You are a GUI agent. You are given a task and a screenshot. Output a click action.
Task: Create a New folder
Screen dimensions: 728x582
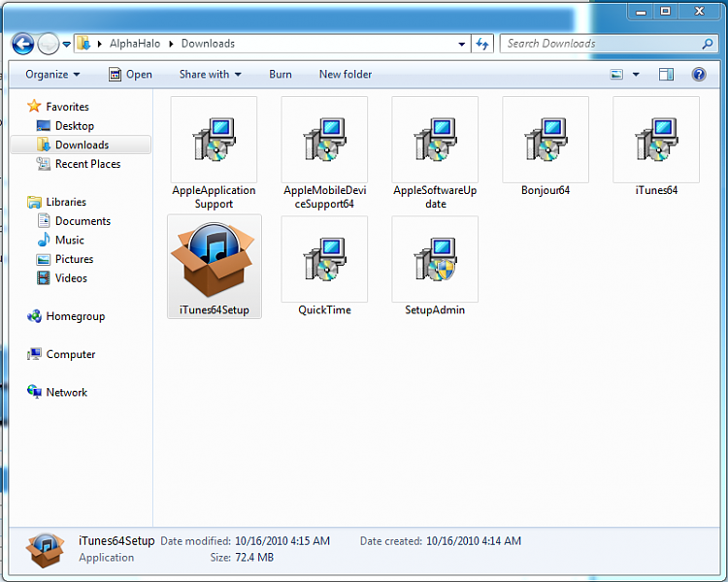pos(346,75)
